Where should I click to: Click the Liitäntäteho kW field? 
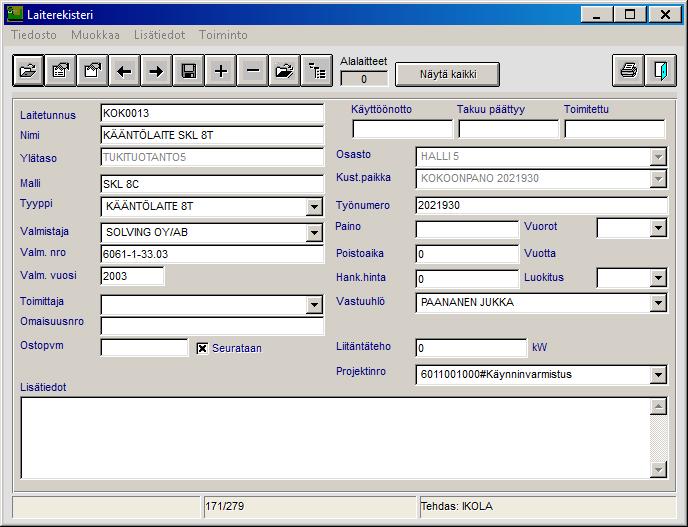click(x=471, y=348)
